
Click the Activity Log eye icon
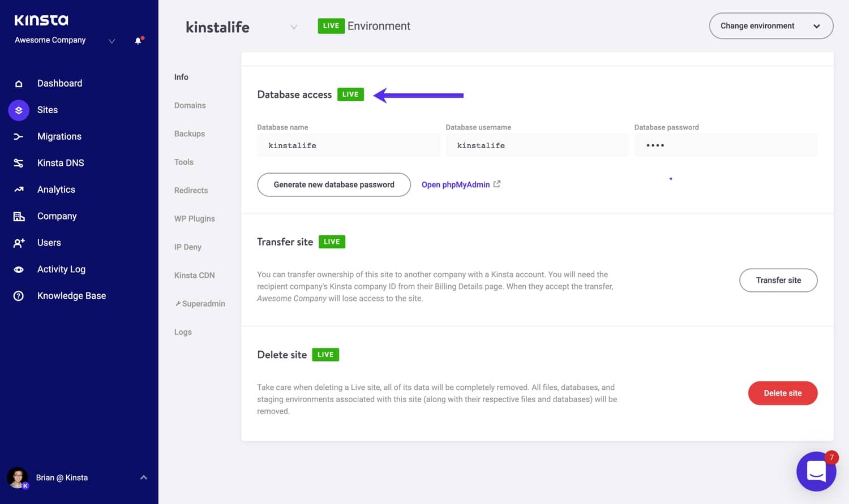tap(19, 269)
